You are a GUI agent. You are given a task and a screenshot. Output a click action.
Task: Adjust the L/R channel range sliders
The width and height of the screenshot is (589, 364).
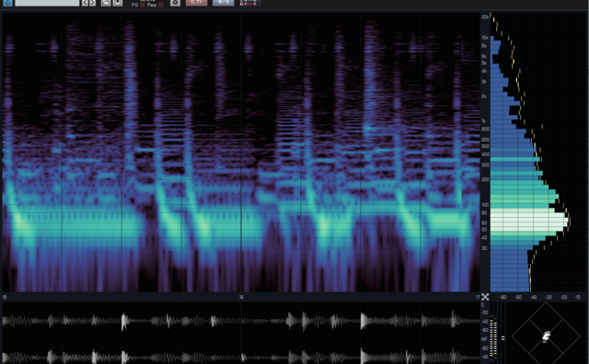pyautogui.click(x=250, y=3)
